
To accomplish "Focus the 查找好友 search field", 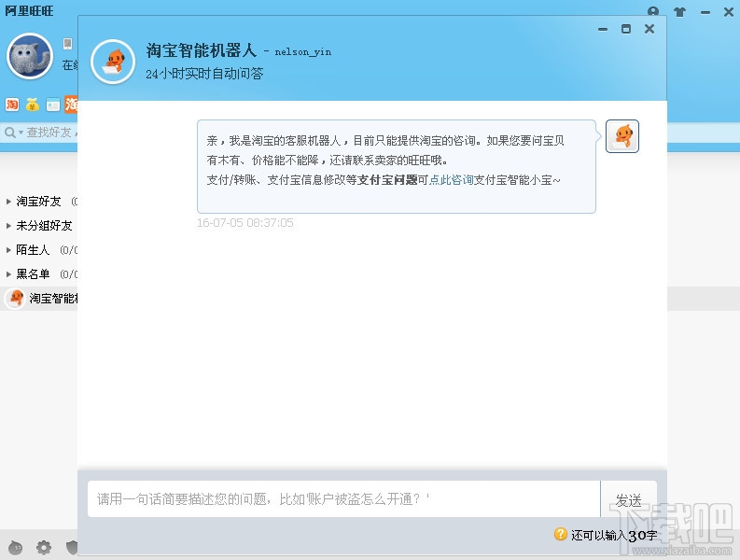I will pyautogui.click(x=51, y=133).
